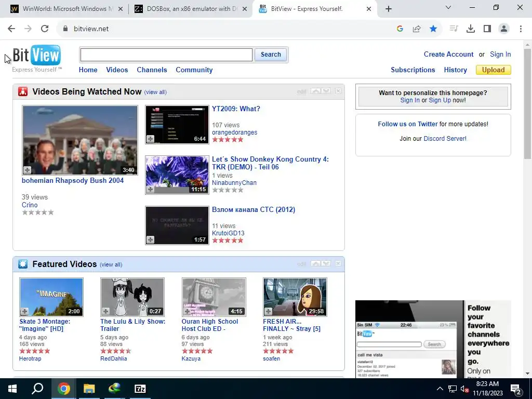This screenshot has width=532, height=399.
Task: Rate YT2009: What? using its stars
Action: pos(228,139)
